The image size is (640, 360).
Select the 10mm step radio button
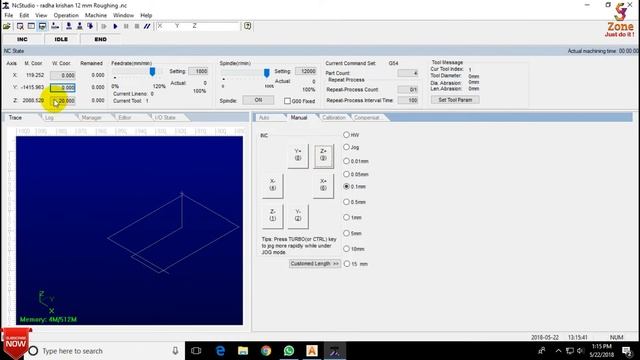346,249
